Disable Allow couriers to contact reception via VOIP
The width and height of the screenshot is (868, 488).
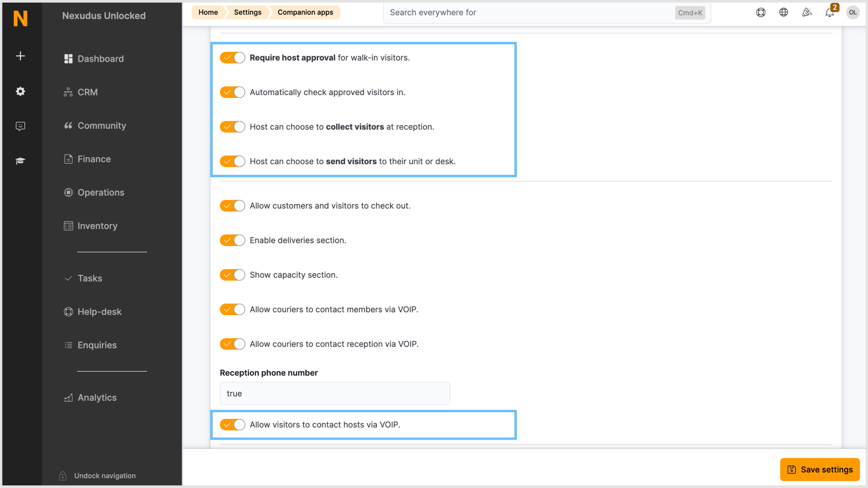pos(232,344)
